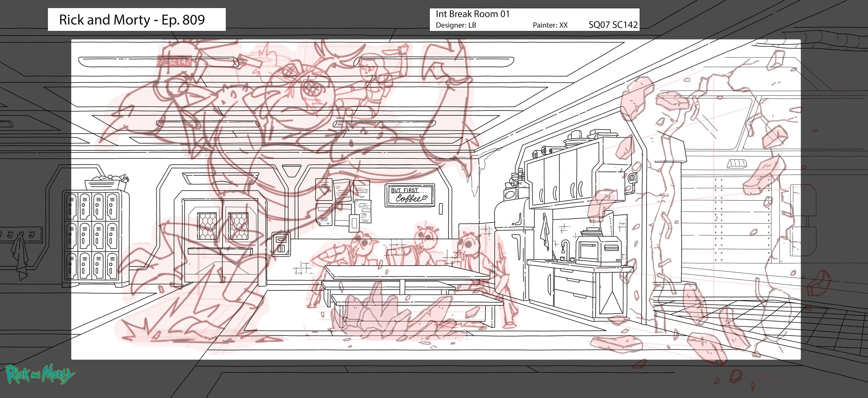This screenshot has width=868, height=398.
Task: Click the light switch right of coffee sign
Action: pos(441,209)
